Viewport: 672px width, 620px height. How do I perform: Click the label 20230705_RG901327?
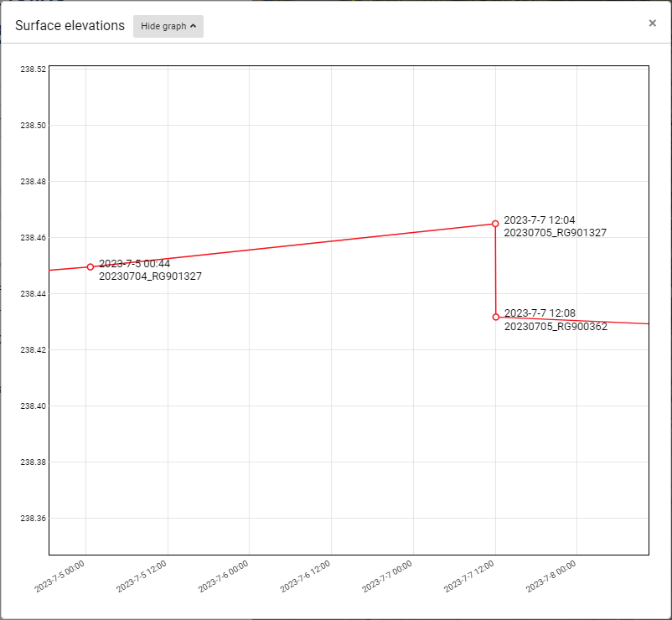point(555,233)
